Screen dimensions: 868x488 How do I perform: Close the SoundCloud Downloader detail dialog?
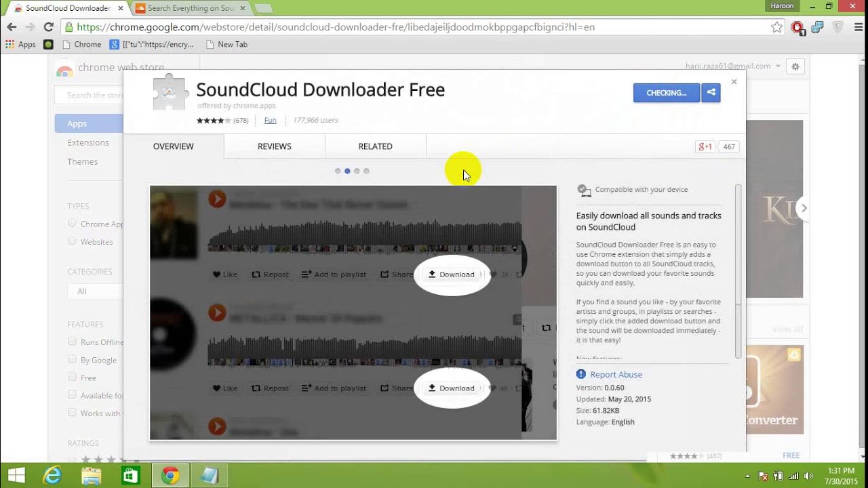(734, 81)
